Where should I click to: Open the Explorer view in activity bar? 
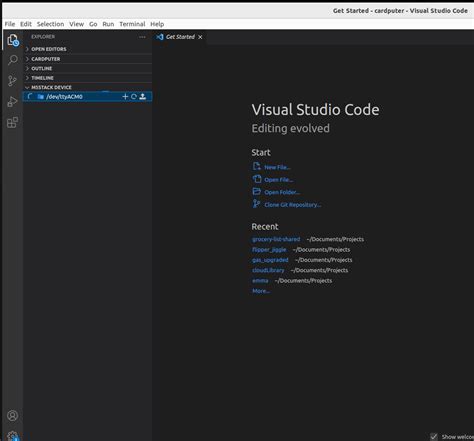coord(13,40)
